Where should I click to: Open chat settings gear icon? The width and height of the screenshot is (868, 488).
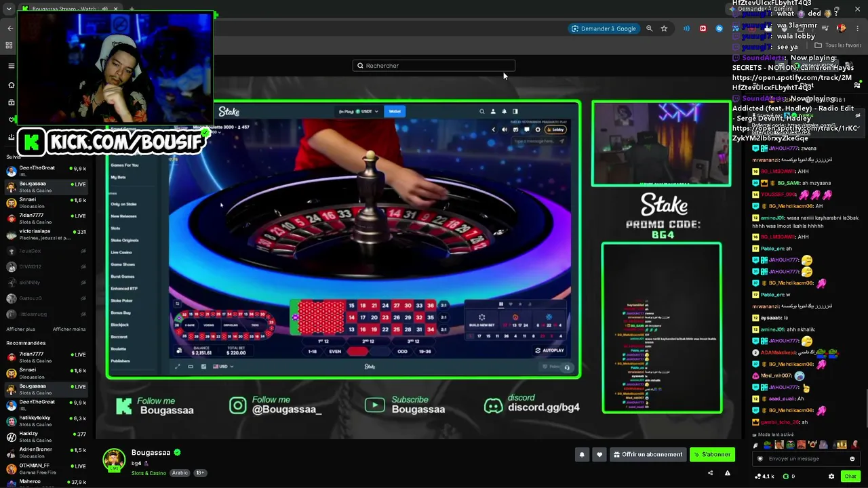tap(831, 476)
